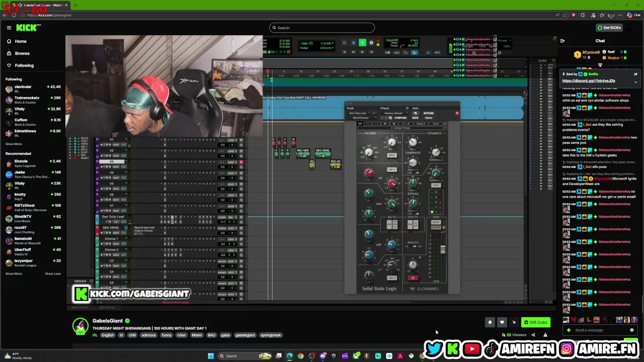Screen dimensions: 644x362
Task: Toggle the GATE button in the dynamics section
Action: (x=436, y=186)
